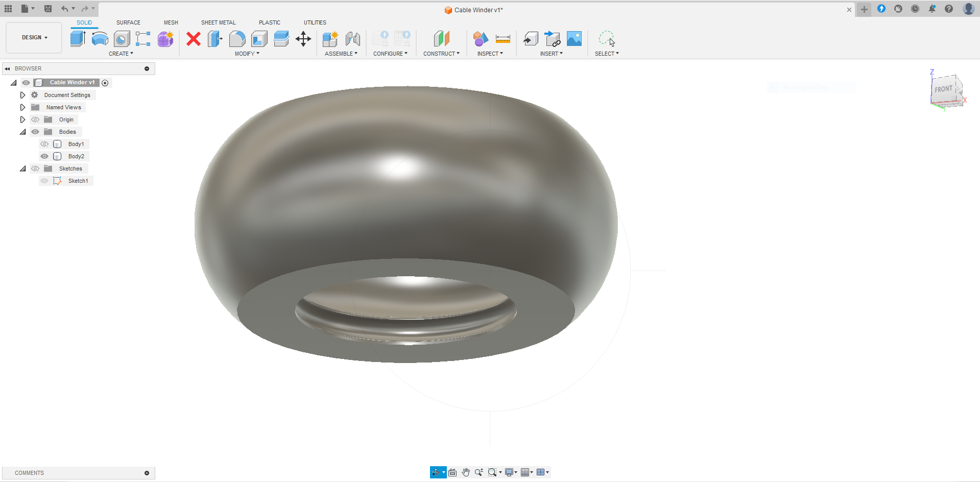Viewport: 980px width, 482px height.
Task: Click the New Component icon
Action: pyautogui.click(x=330, y=39)
